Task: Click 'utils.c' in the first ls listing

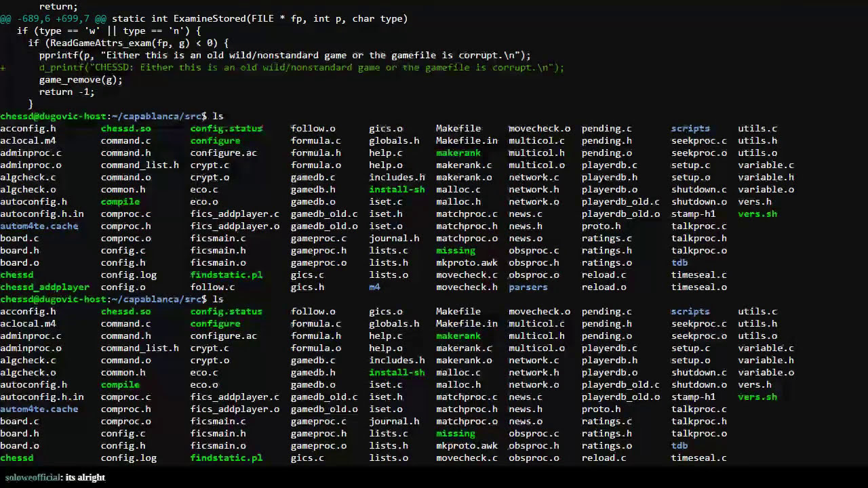Action: pos(757,128)
